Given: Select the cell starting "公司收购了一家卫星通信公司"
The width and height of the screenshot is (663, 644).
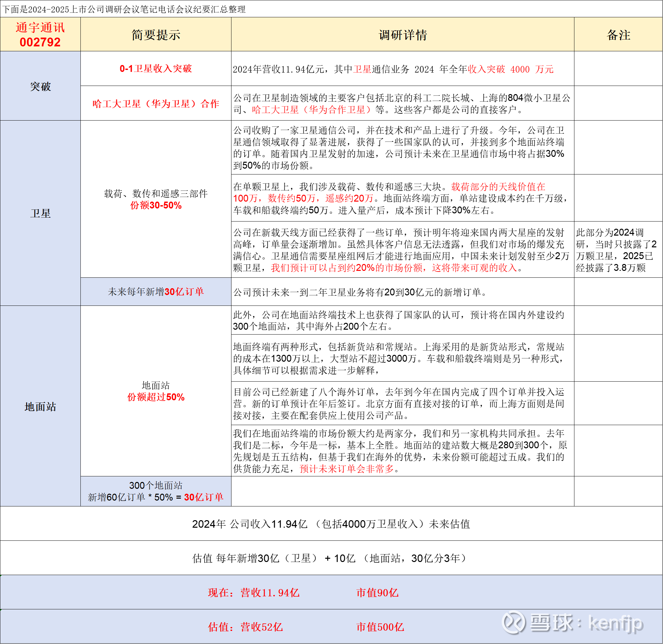Looking at the screenshot, I should click(x=403, y=147).
